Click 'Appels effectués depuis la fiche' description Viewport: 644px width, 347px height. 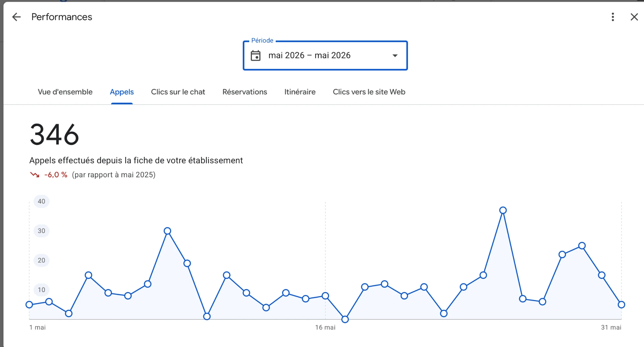coord(136,161)
